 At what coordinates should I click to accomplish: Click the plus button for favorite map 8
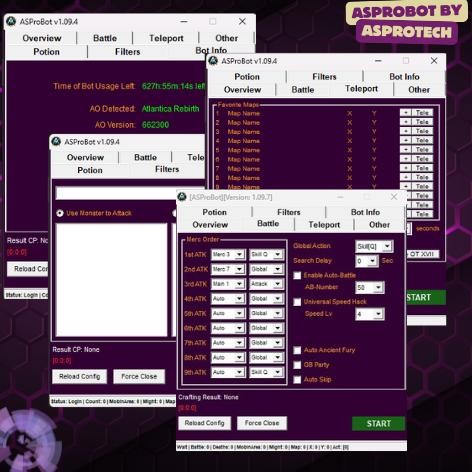(405, 177)
